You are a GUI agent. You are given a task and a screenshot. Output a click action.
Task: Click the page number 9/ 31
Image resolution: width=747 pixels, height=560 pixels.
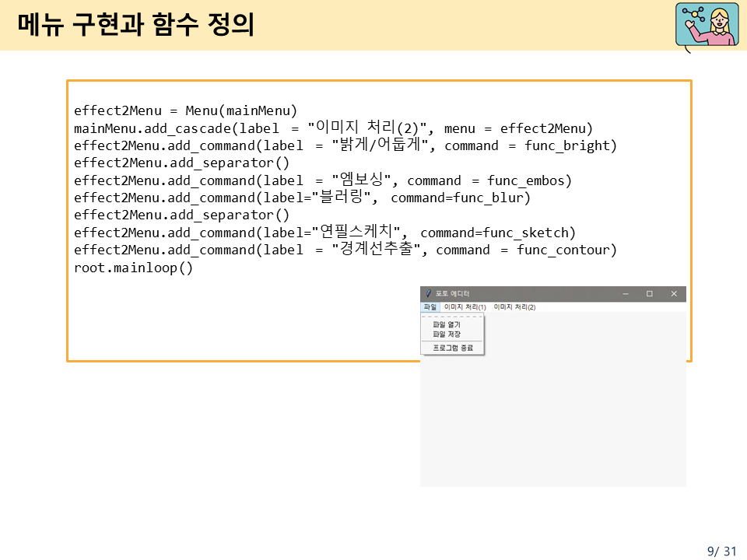tap(722, 551)
